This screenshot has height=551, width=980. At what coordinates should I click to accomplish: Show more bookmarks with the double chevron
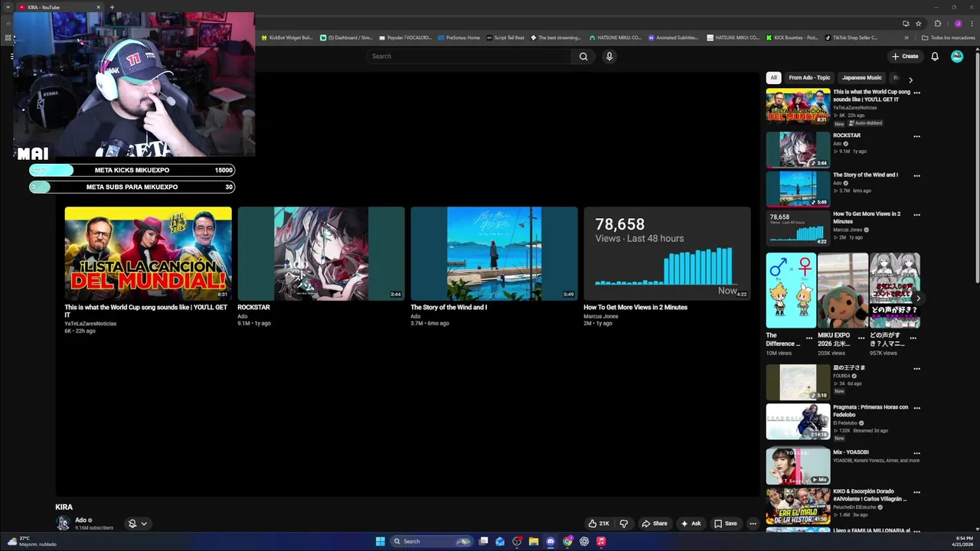coord(906,37)
